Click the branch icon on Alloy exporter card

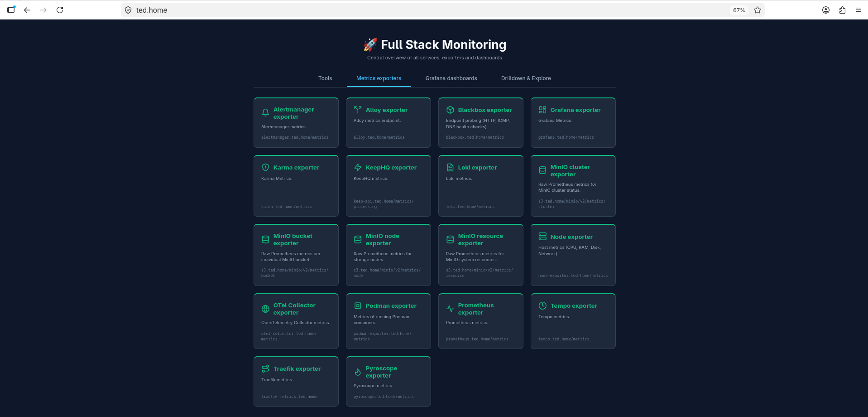(x=358, y=110)
